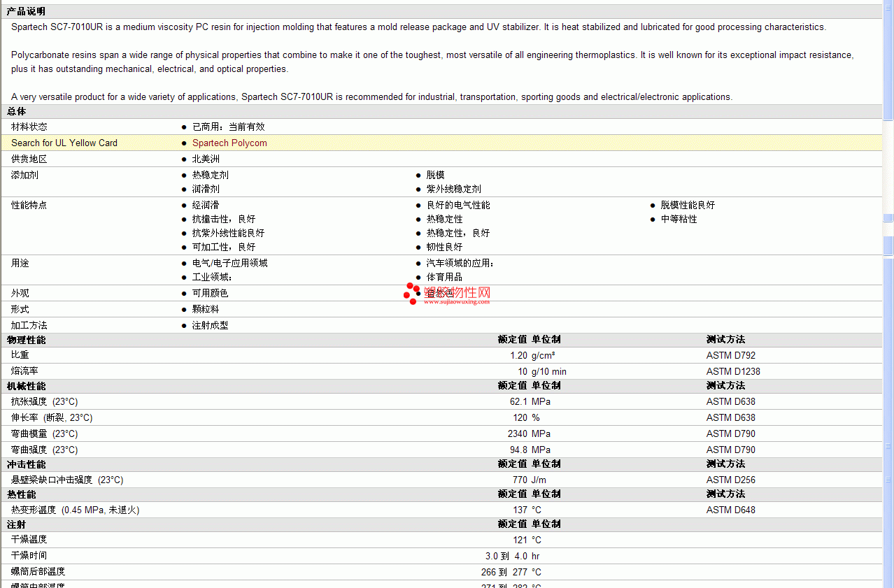Click the 3.0 到 4.0 hr value
This screenshot has width=894, height=588.
[x=513, y=556]
